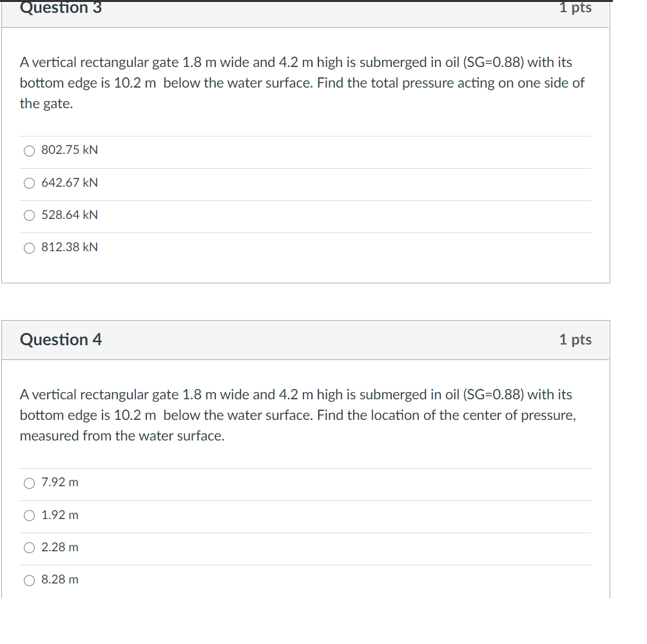Click the 1 pts label on Question 3
The width and height of the screenshot is (647, 644).
pyautogui.click(x=575, y=8)
